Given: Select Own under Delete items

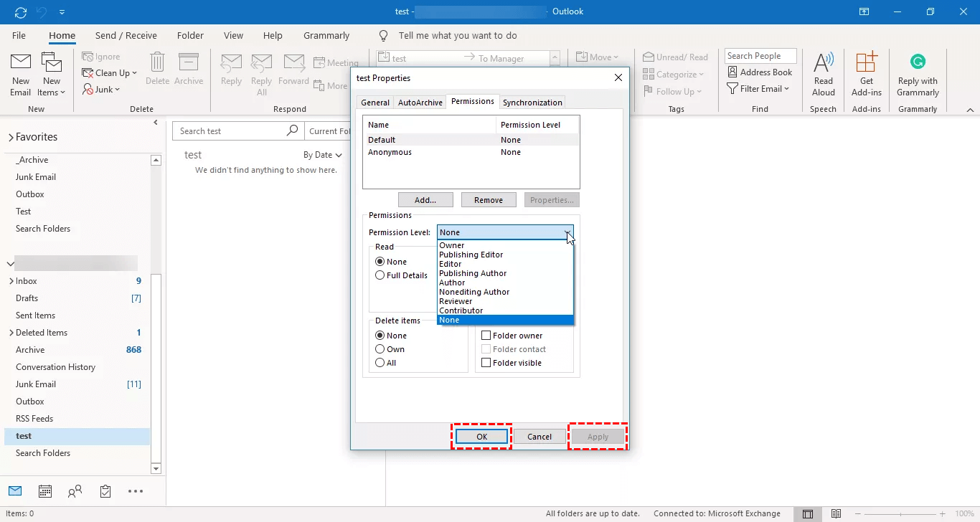Looking at the screenshot, I should pyautogui.click(x=380, y=349).
